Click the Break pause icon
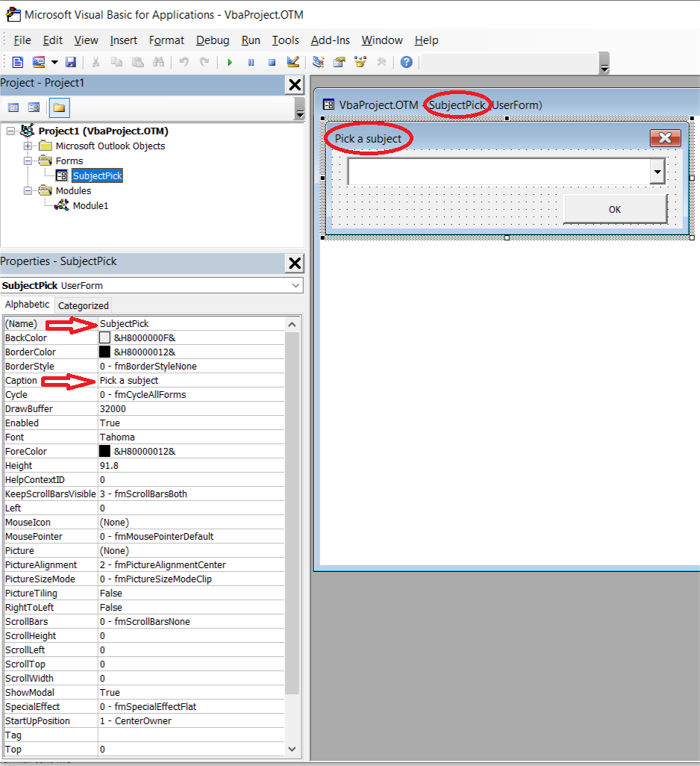700x766 pixels. [x=251, y=62]
